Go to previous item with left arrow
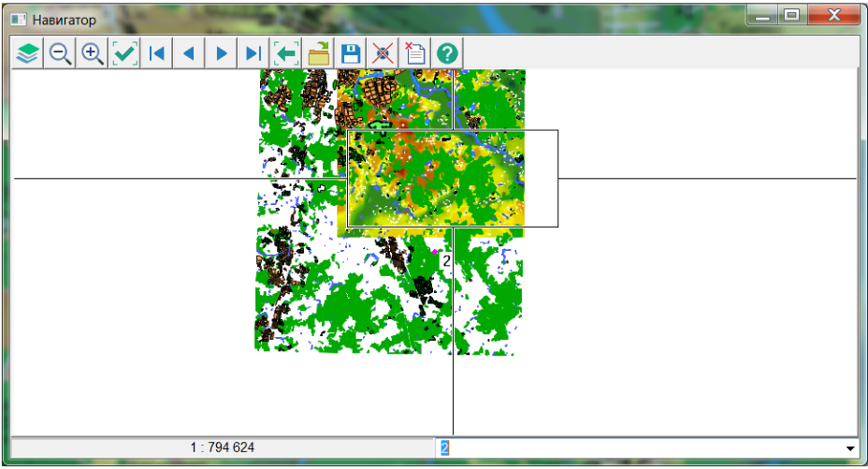The height and width of the screenshot is (469, 868). (x=188, y=53)
